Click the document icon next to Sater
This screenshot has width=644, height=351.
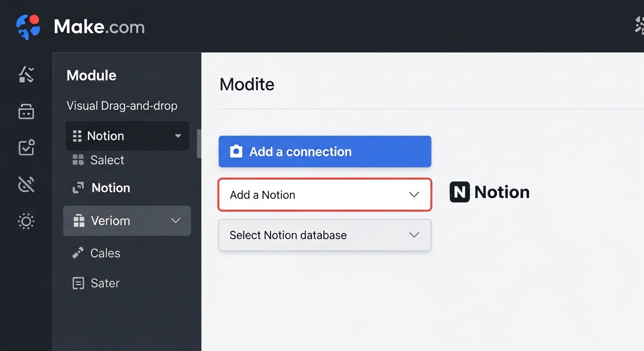click(78, 283)
